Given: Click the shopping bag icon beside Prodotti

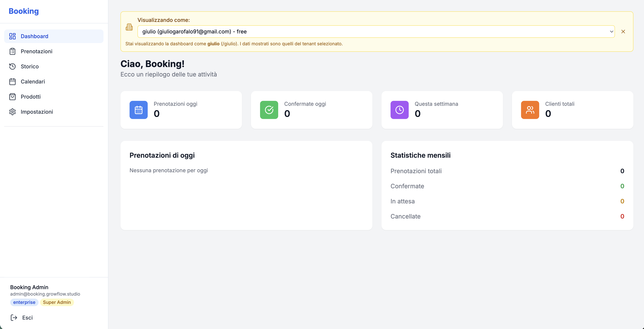Looking at the screenshot, I should pyautogui.click(x=13, y=97).
